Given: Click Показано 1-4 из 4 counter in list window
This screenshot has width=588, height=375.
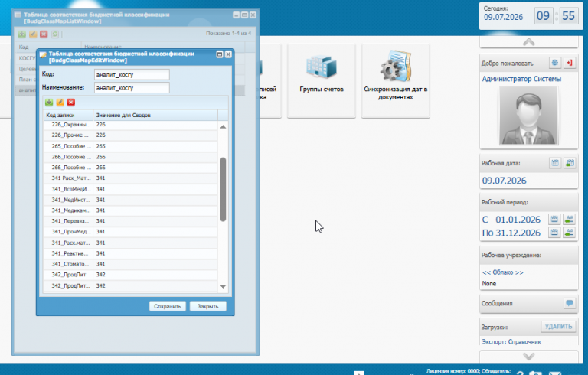Looking at the screenshot, I should [x=228, y=34].
